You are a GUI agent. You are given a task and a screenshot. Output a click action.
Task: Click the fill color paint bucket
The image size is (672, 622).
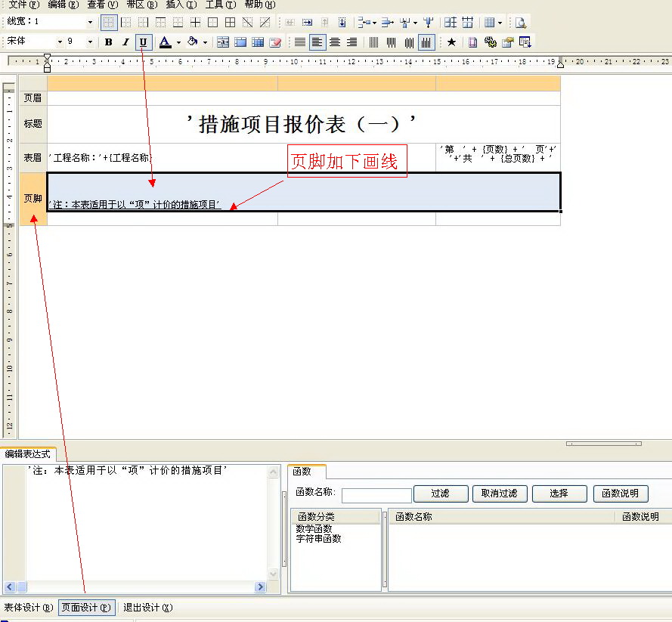point(194,42)
